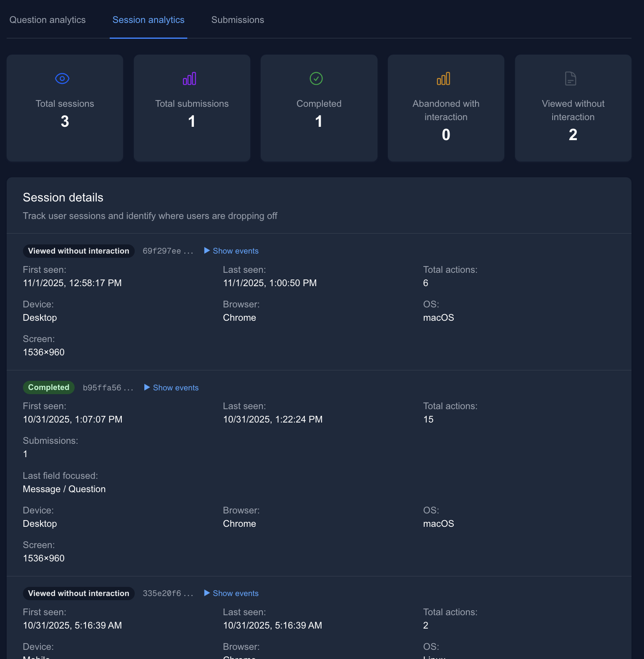Viewport: 644px width, 659px height.
Task: Click session ID 335e20f6
Action: [x=168, y=594]
